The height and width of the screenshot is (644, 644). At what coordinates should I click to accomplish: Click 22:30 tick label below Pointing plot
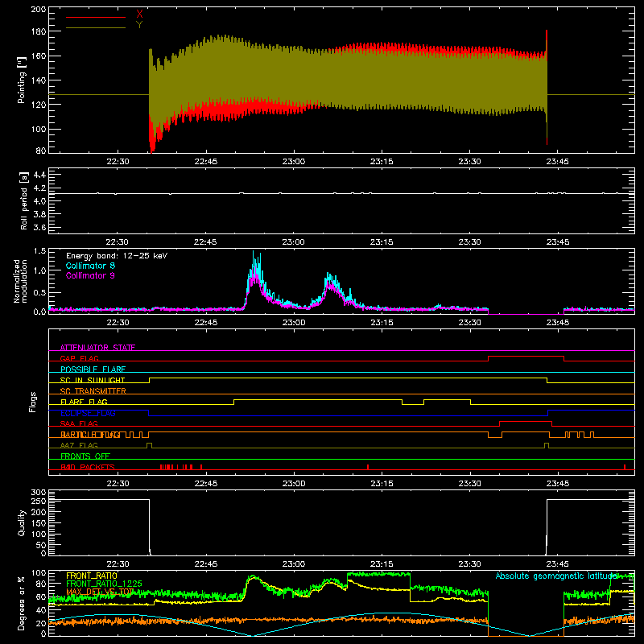tap(118, 162)
